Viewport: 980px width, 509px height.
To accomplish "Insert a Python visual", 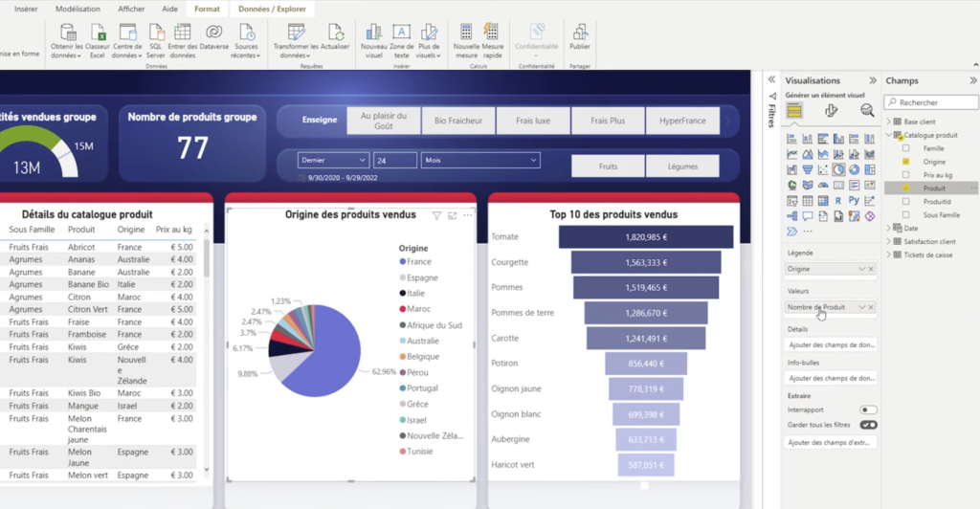I will (x=854, y=200).
